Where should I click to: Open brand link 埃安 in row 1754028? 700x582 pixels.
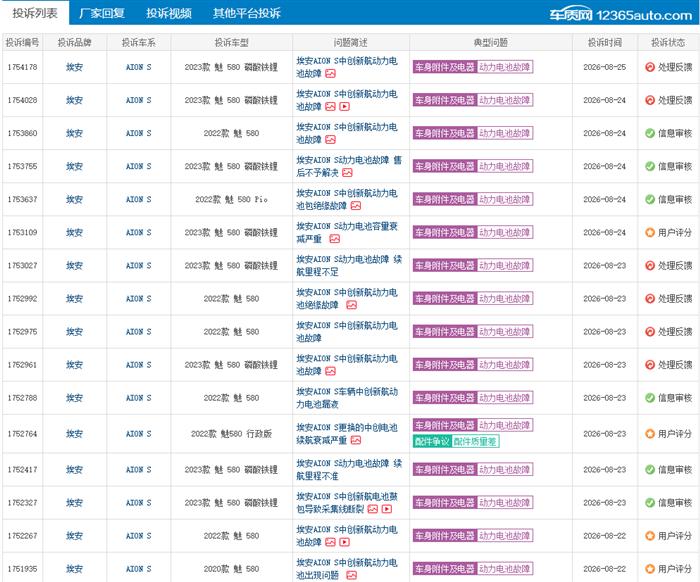(x=75, y=100)
